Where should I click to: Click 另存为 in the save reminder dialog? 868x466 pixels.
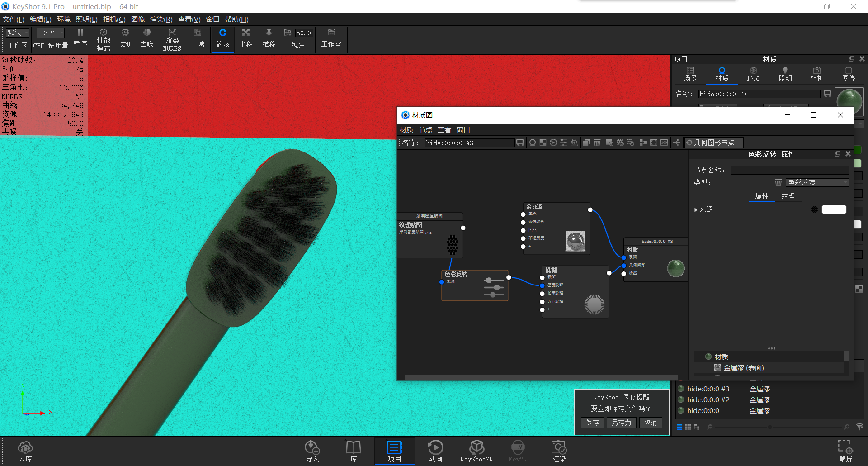tap(621, 422)
